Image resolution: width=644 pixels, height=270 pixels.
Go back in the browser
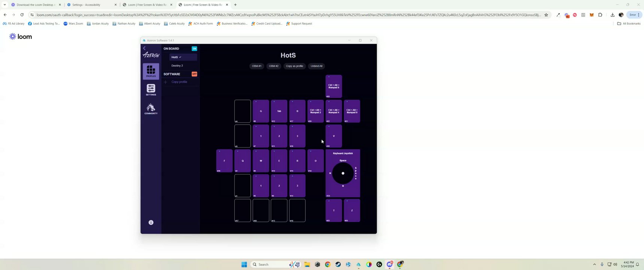click(5, 15)
